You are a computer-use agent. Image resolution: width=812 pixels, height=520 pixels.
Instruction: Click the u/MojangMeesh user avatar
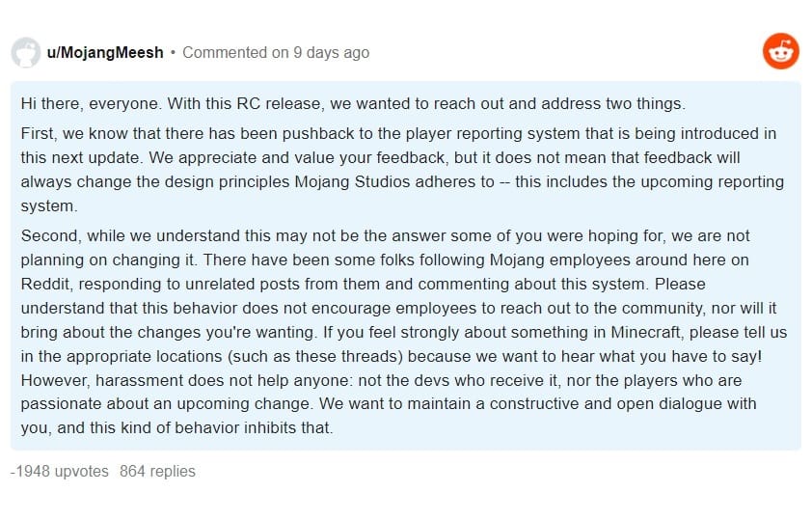click(25, 52)
